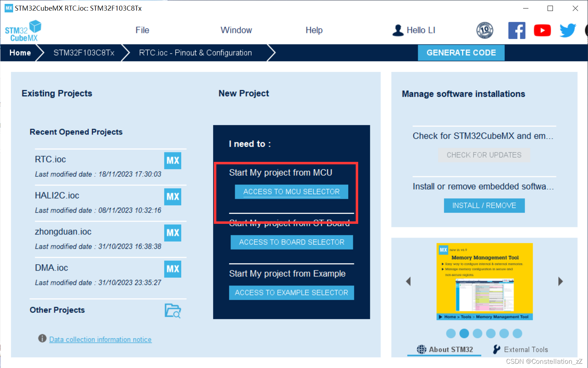The image size is (588, 368).
Task: Click HALI2C.ioc last modified date 08/11/2023
Action: (98, 210)
